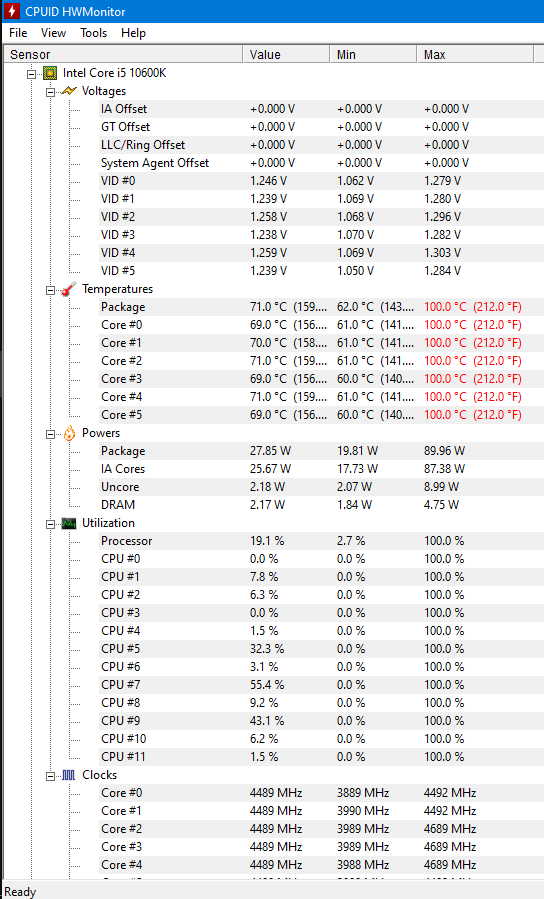Collapse the Clocks tree section
The width and height of the screenshot is (544, 899).
click(x=50, y=776)
